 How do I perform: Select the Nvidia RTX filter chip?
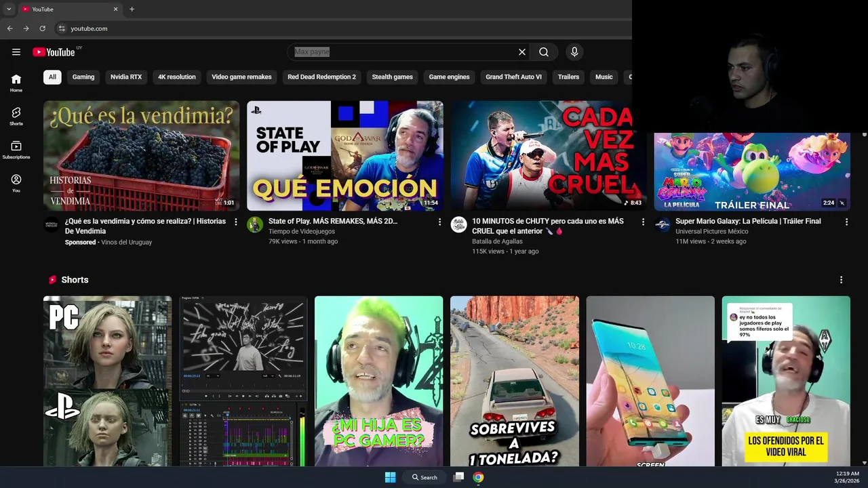(x=126, y=77)
